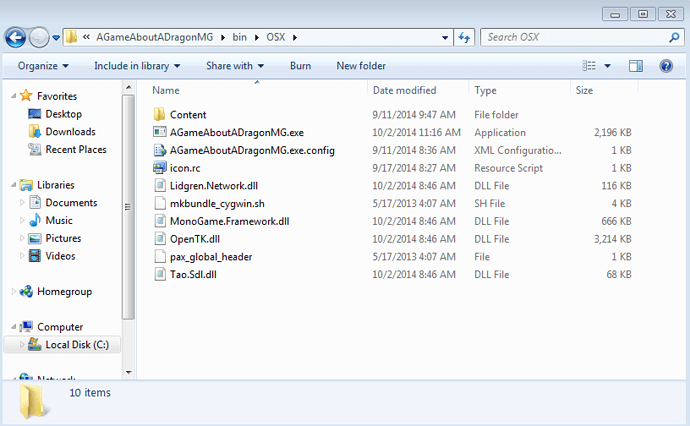Select AGameAboutADragonMG.exe application icon
Screen dimensions: 690x426
point(159,132)
